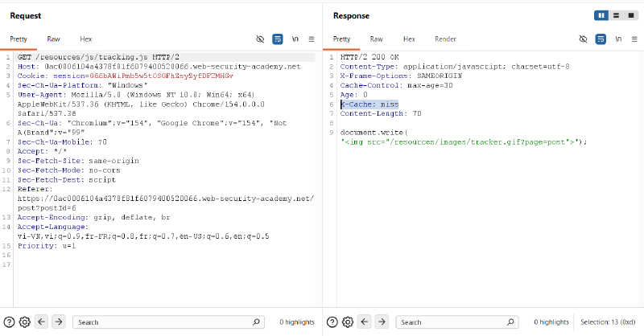Viewport: 644px width, 336px height.
Task: Select side-by-side split layout icon
Action: [x=601, y=15]
